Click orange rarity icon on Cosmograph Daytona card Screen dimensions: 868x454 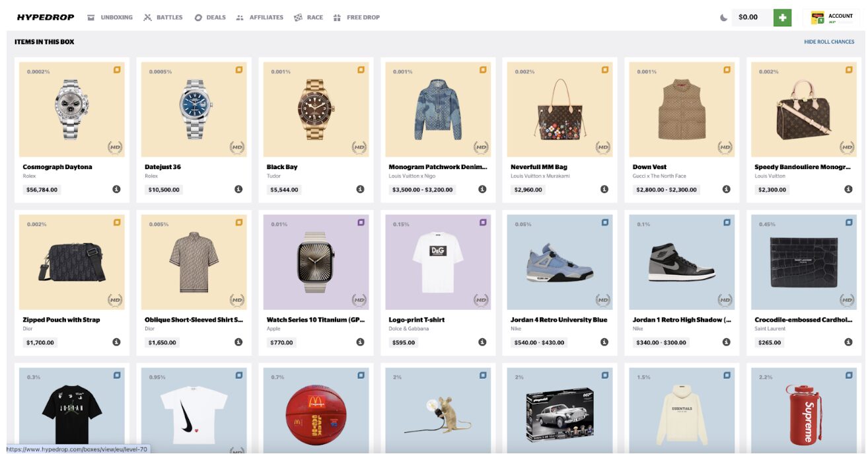pos(117,69)
